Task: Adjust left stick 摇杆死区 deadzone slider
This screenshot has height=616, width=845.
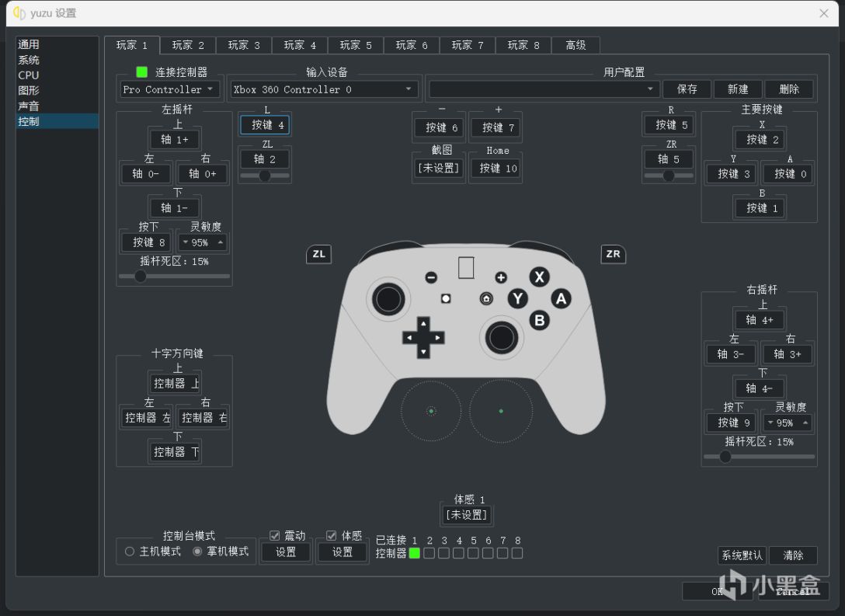Action: pyautogui.click(x=174, y=277)
